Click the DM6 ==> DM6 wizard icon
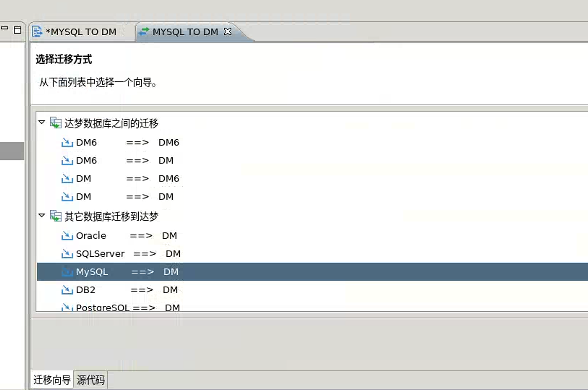 (67, 142)
